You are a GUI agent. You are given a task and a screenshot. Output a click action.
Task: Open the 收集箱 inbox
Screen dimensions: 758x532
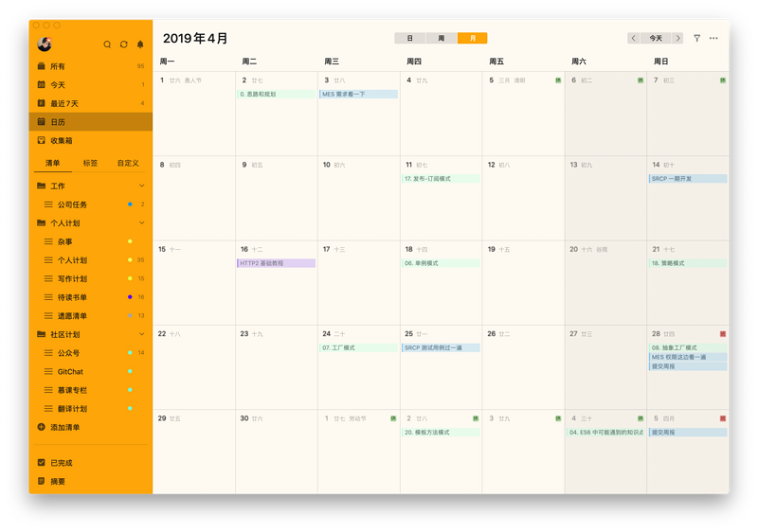click(90, 140)
